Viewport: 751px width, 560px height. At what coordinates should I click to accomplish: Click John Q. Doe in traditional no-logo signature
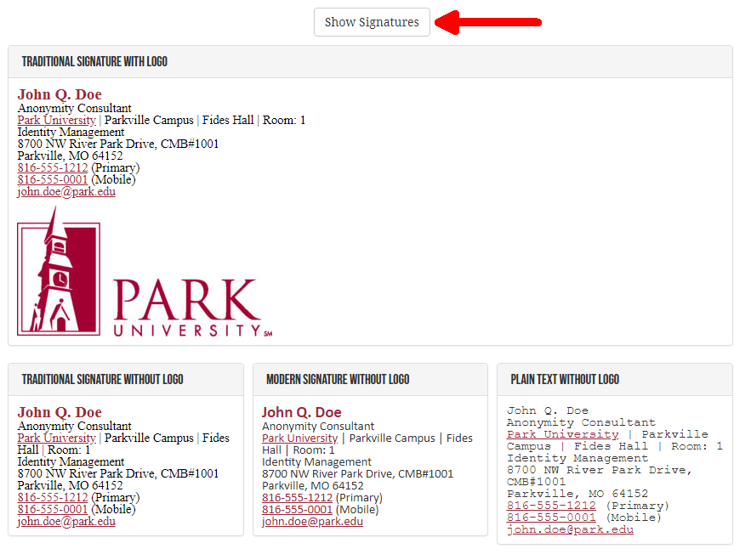(60, 413)
